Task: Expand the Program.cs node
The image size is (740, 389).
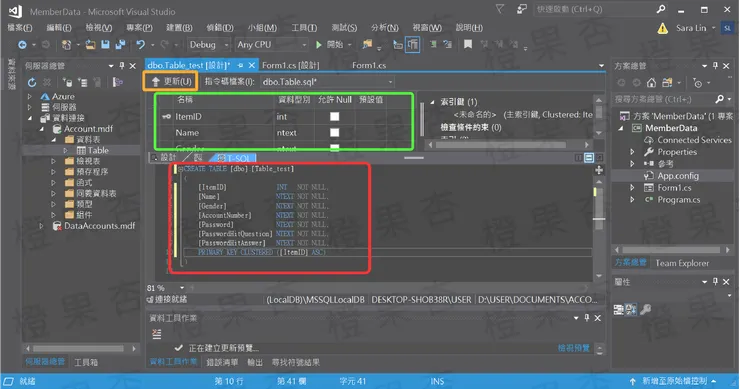Action: (632, 200)
